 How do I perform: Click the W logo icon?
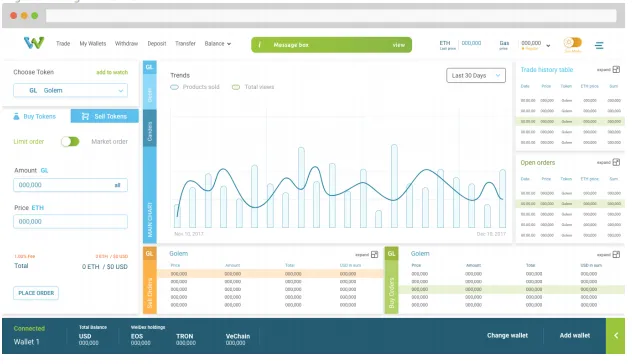click(34, 43)
